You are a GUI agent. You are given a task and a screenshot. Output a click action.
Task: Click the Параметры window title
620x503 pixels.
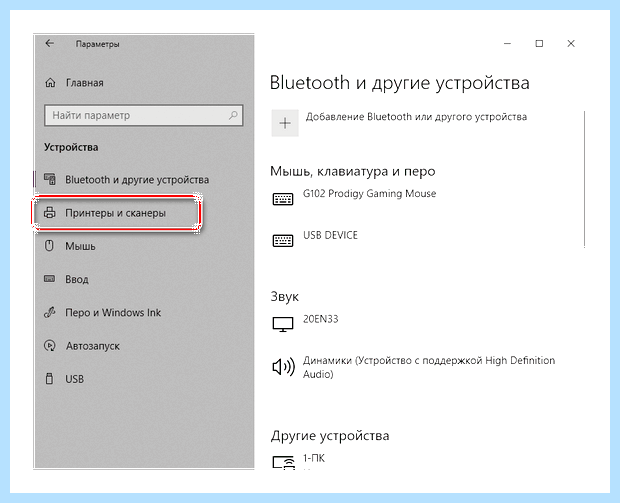click(x=97, y=44)
